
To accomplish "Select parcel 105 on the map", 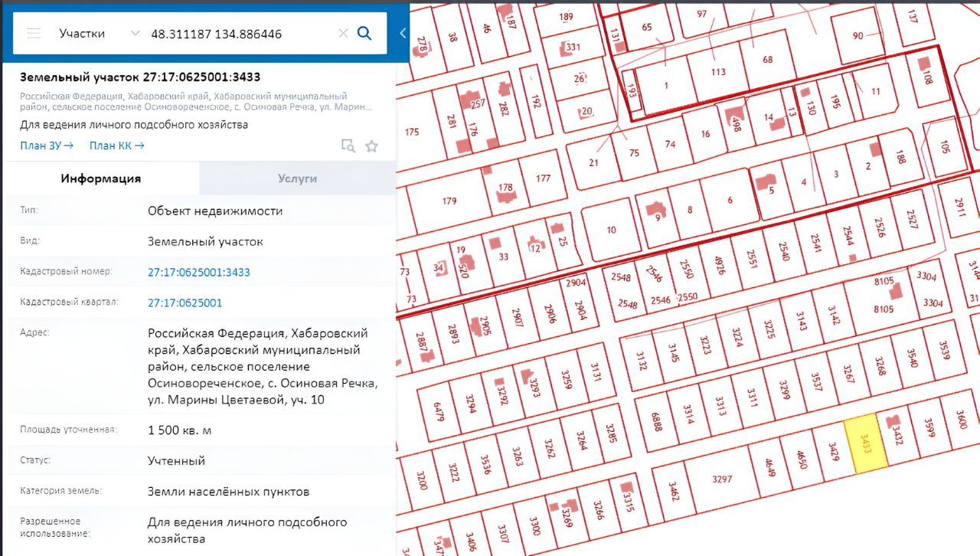I will pos(944,146).
